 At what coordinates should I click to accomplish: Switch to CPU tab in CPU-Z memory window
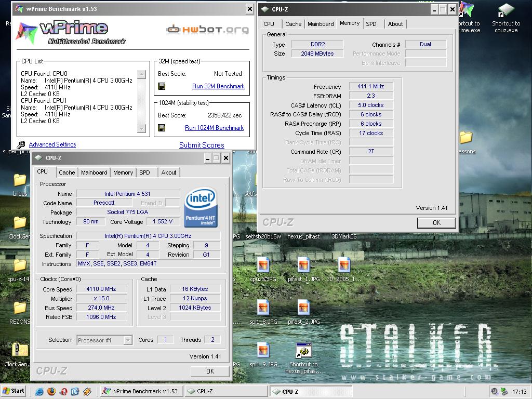click(x=269, y=24)
